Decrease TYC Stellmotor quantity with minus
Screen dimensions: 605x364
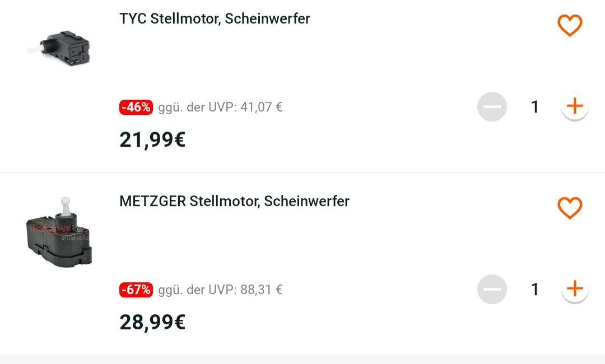click(492, 106)
